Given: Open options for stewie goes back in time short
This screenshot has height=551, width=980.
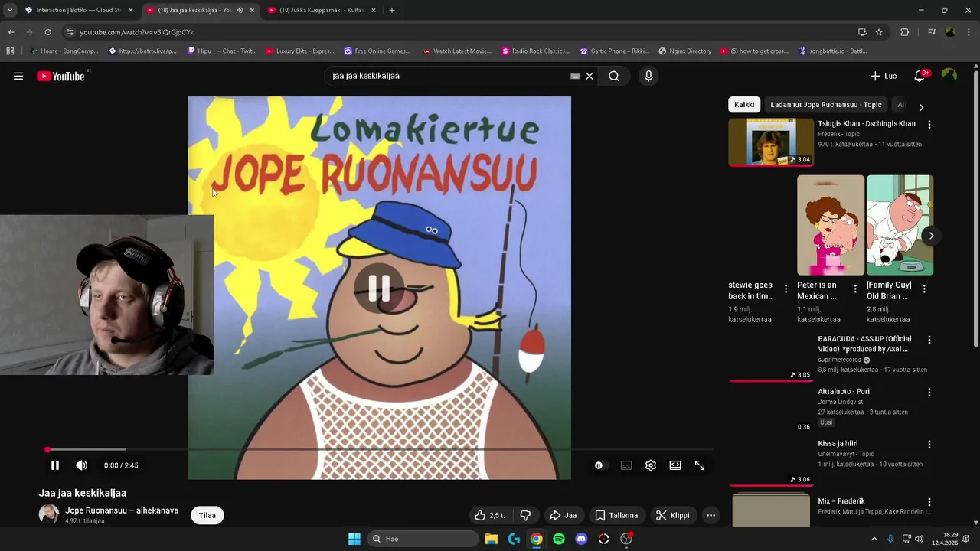Looking at the screenshot, I should click(x=786, y=289).
